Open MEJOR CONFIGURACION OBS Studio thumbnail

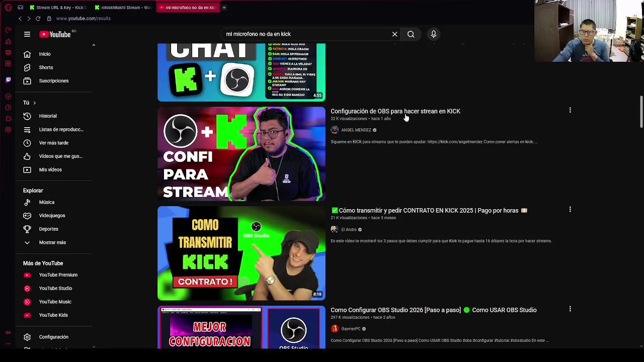pos(242,327)
